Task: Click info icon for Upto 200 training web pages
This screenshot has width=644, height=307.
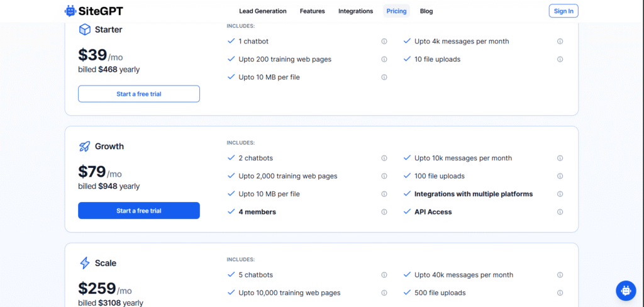Action: coord(384,59)
